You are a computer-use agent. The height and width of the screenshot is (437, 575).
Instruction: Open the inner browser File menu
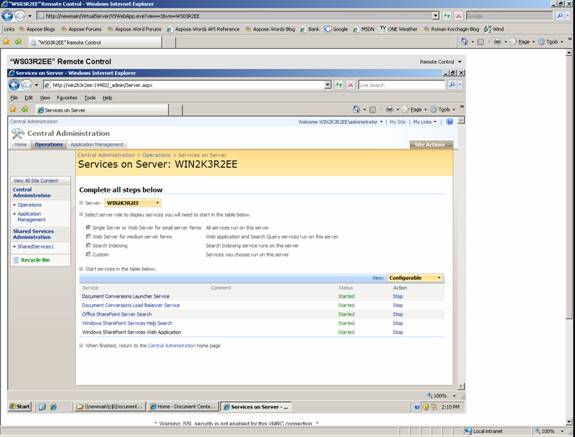[x=14, y=98]
